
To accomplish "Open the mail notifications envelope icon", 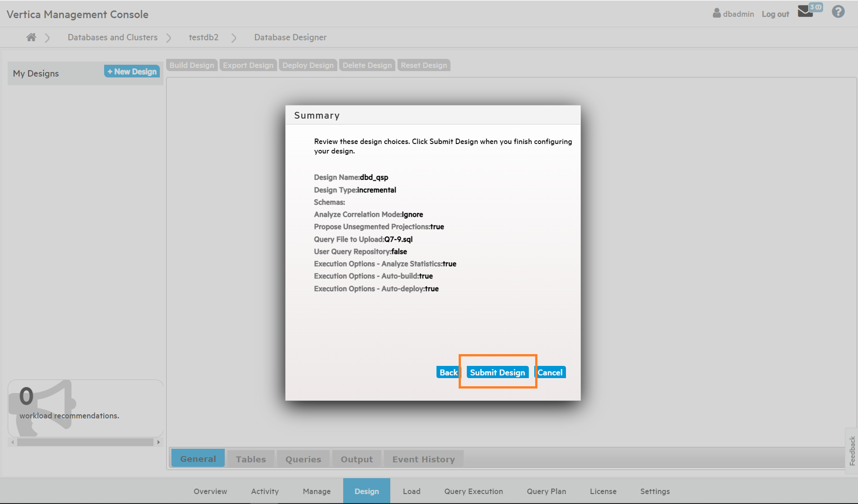I will (x=805, y=11).
